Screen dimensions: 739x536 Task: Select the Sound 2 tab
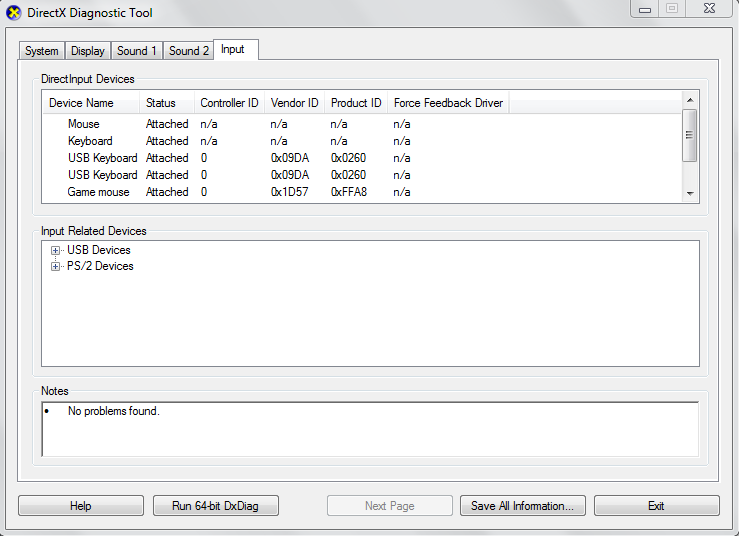point(189,51)
